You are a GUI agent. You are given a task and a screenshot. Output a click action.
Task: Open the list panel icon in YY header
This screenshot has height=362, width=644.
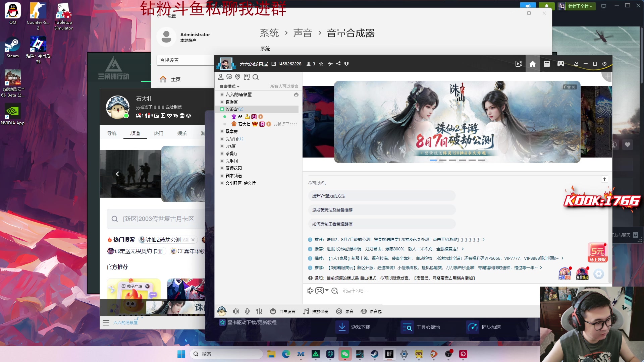coord(547,64)
